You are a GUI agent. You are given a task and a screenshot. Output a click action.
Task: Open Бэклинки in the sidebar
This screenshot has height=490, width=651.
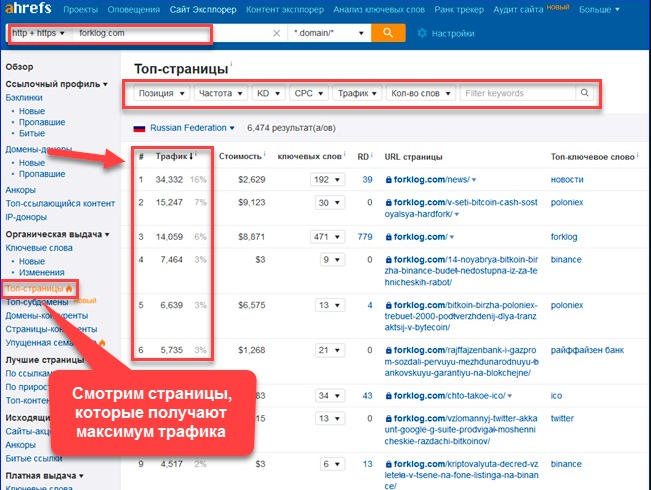(x=24, y=98)
